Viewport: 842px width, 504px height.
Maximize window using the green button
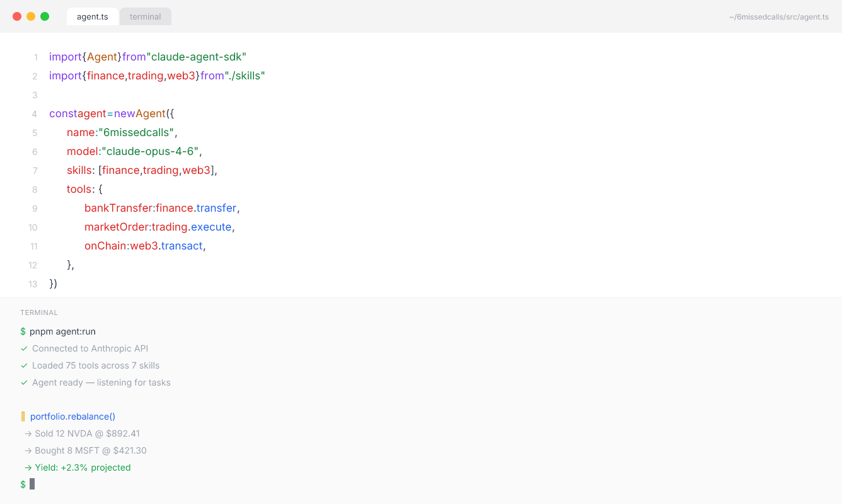point(45,16)
